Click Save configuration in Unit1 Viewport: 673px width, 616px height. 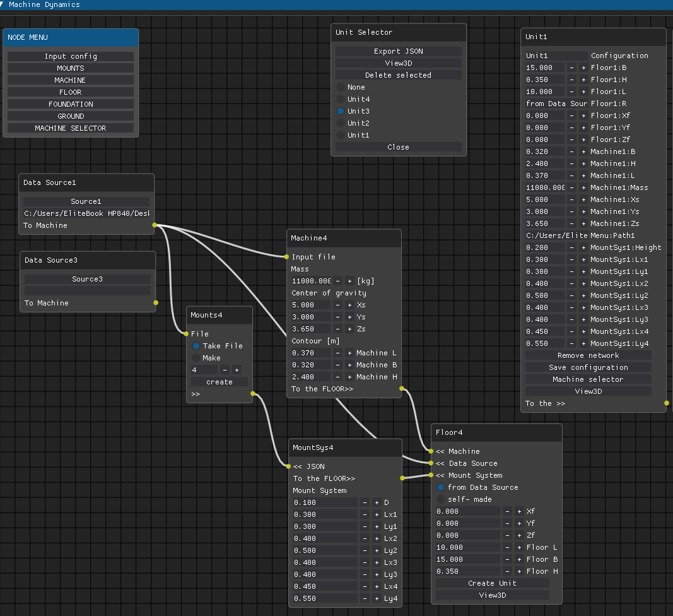[588, 368]
